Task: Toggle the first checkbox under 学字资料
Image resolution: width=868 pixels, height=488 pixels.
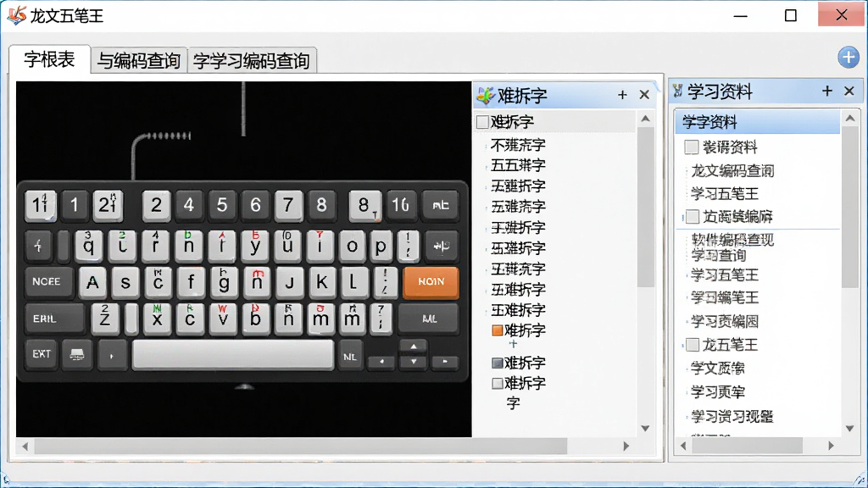Action: pyautogui.click(x=691, y=147)
